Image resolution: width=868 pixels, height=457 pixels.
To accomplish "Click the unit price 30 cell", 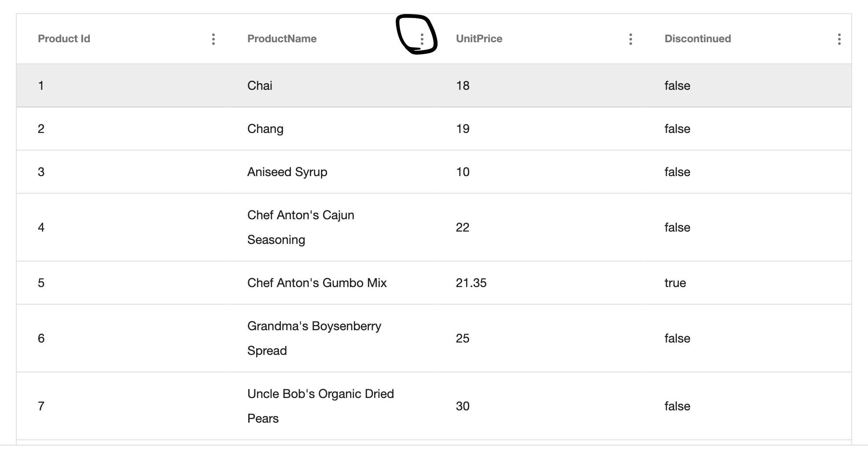I will (x=463, y=406).
